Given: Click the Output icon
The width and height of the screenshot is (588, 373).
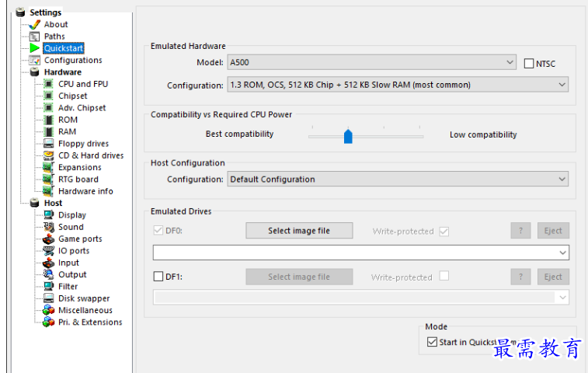Looking at the screenshot, I should click(x=48, y=274).
